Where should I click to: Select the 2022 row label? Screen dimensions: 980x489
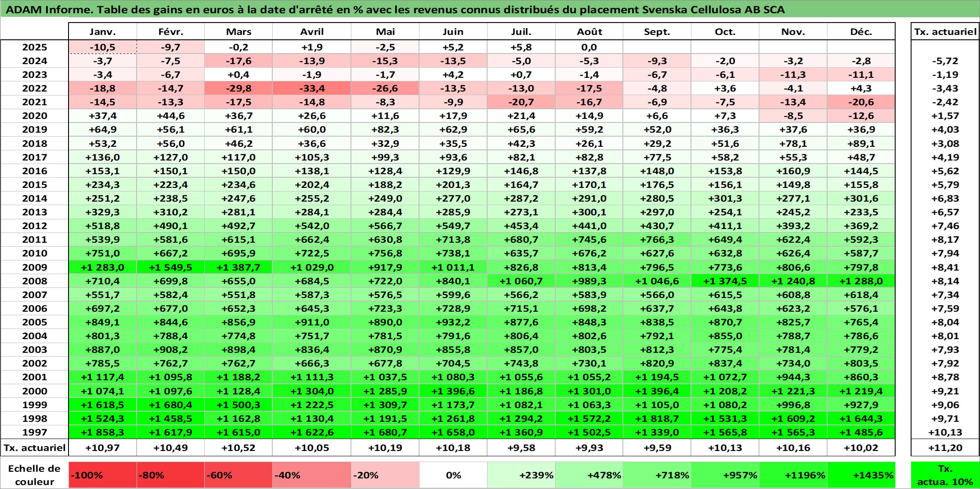34,88
